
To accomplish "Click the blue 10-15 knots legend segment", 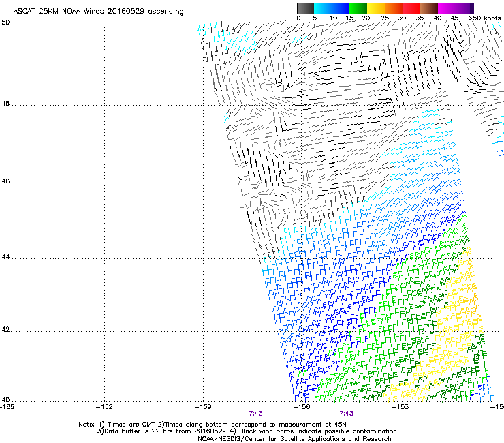I will 341,8.
